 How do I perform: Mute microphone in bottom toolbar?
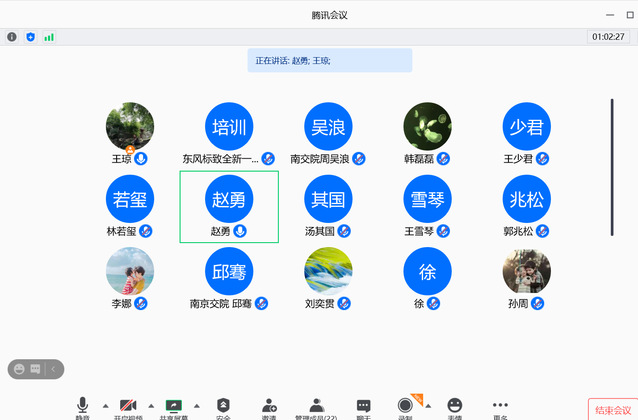point(82,407)
